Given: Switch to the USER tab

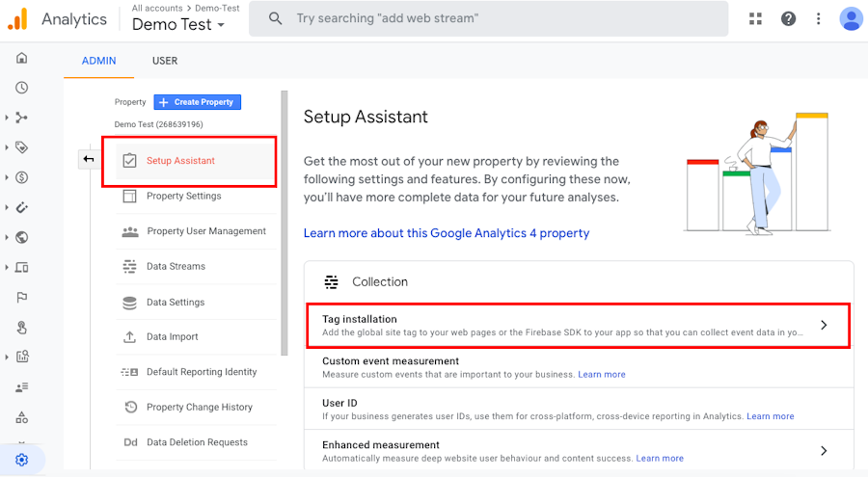Looking at the screenshot, I should pyautogui.click(x=165, y=61).
